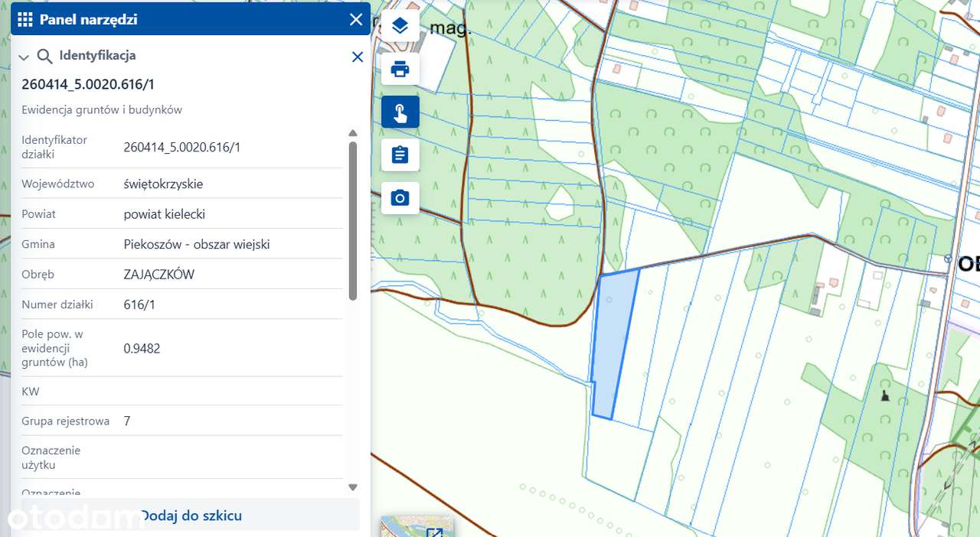Click the Panel narzędzi title text
Image resolution: width=980 pixels, height=537 pixels.
[88, 20]
